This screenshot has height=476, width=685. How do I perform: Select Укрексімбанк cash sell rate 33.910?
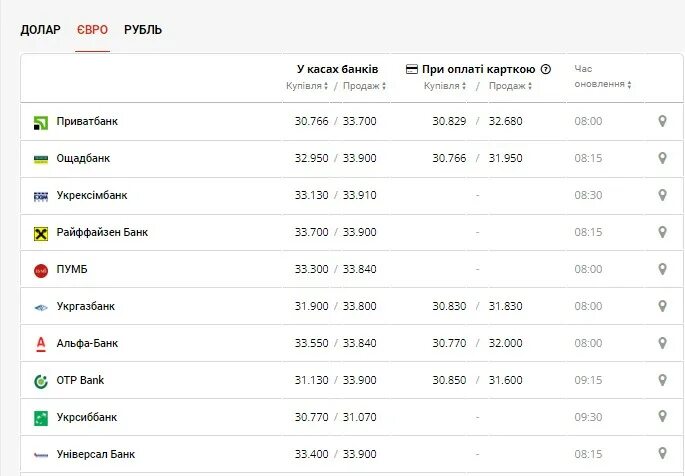click(360, 195)
